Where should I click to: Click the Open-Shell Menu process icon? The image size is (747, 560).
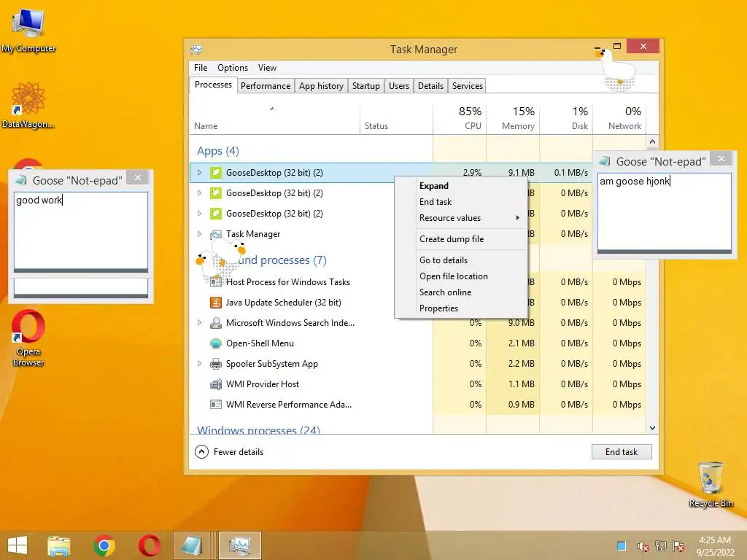tap(216, 343)
